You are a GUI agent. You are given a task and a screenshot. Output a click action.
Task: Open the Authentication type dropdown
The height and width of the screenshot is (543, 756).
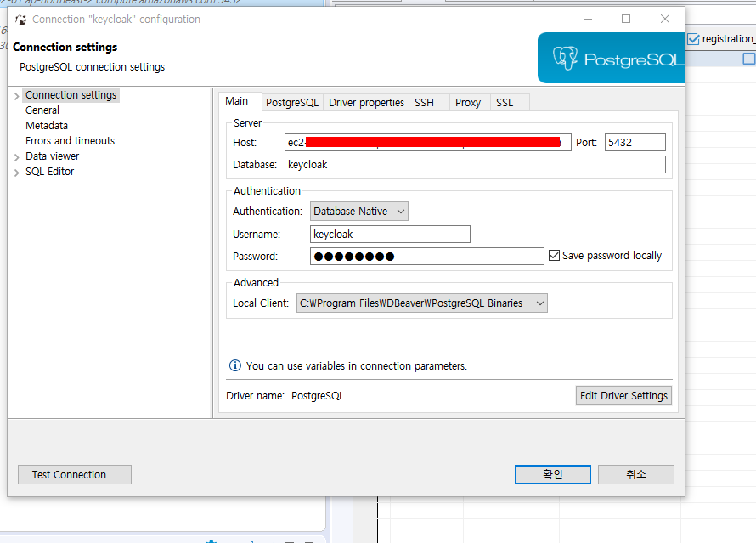pos(358,212)
